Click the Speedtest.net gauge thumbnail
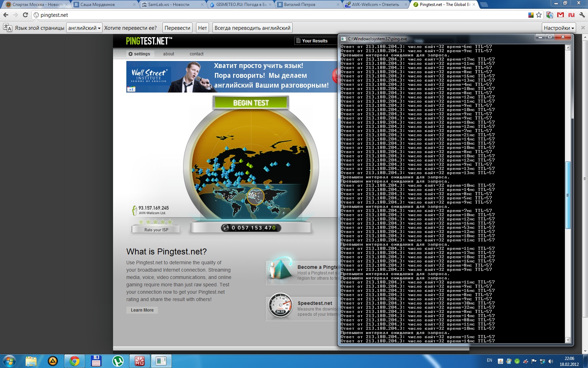The height and width of the screenshot is (368, 588). pos(280,306)
